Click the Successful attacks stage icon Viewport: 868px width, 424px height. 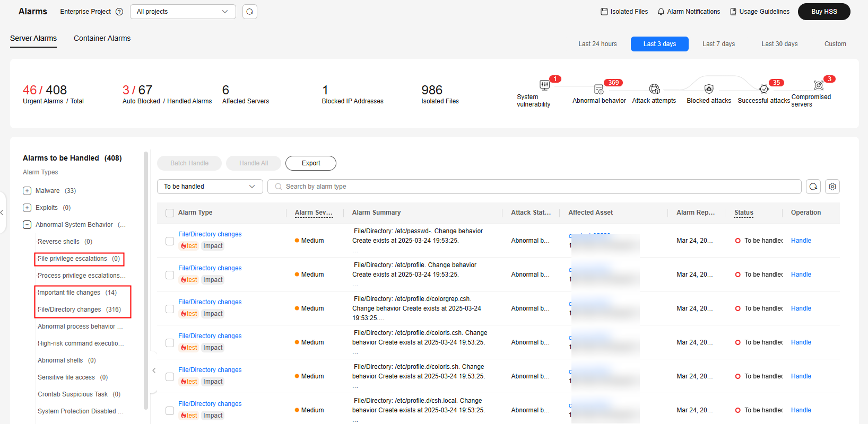[x=763, y=89]
